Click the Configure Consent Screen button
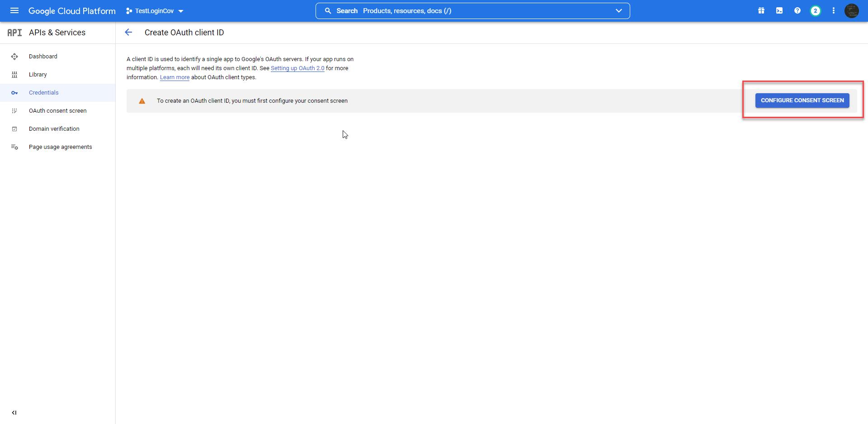The image size is (868, 424). click(802, 100)
